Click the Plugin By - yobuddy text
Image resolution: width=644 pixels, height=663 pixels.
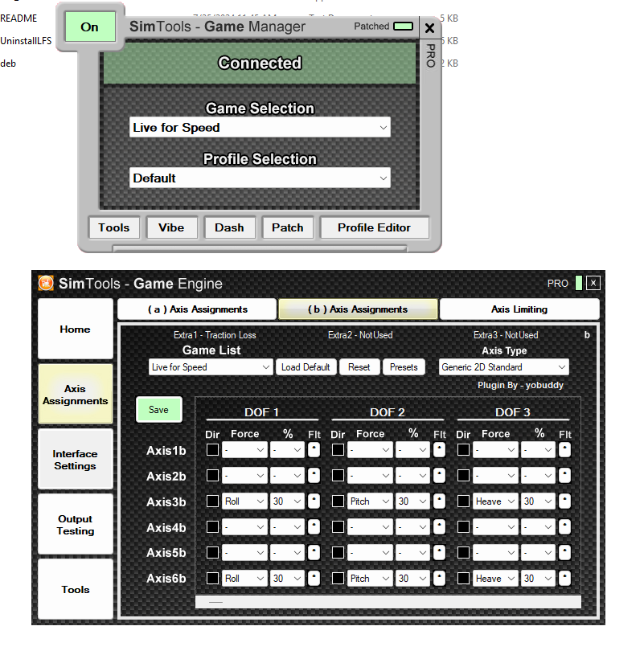520,385
